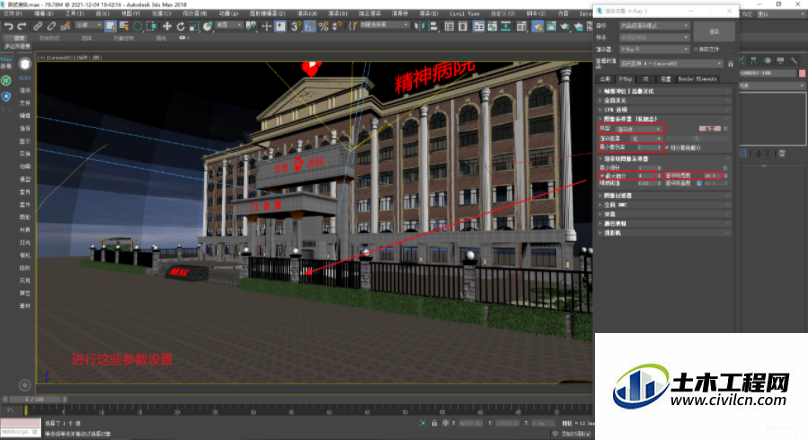
Task: Open the reference coordinate system dropdown
Action: pyautogui.click(x=229, y=25)
